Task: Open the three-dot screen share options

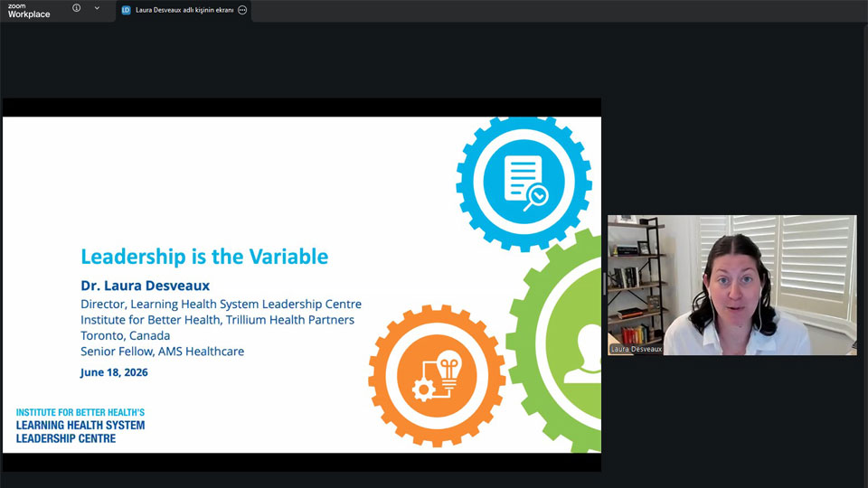Action: tap(242, 10)
